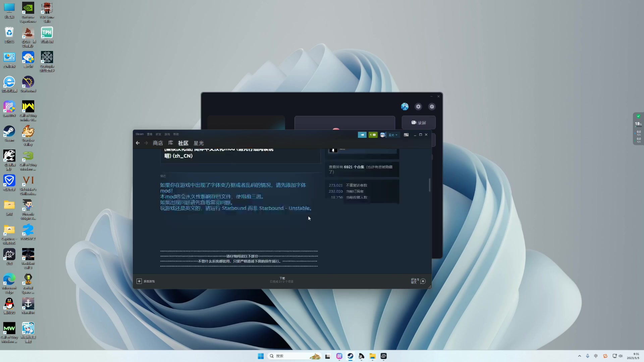Click the Steam page vertical scrollbar
644x362 pixels.
429,185
